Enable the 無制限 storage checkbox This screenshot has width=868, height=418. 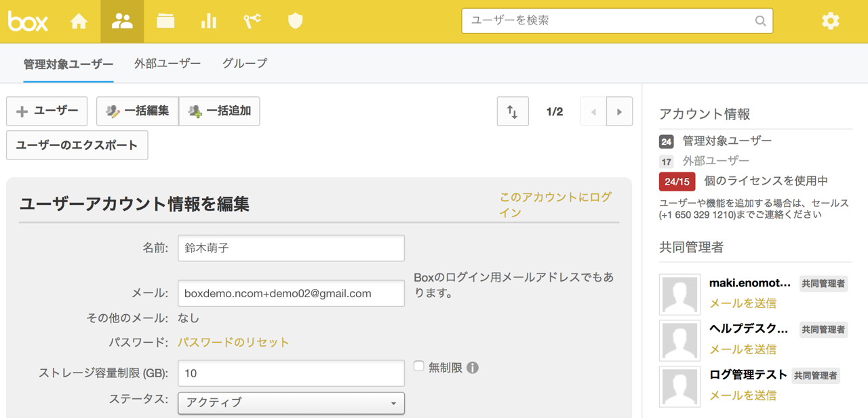click(x=419, y=366)
